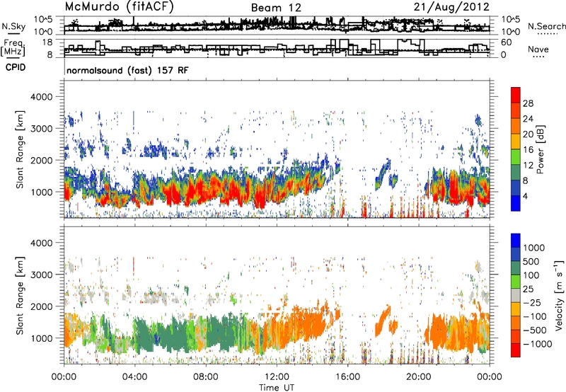Click the 60 tick on Nave axis
This screenshot has height=392, width=566.
click(x=506, y=42)
